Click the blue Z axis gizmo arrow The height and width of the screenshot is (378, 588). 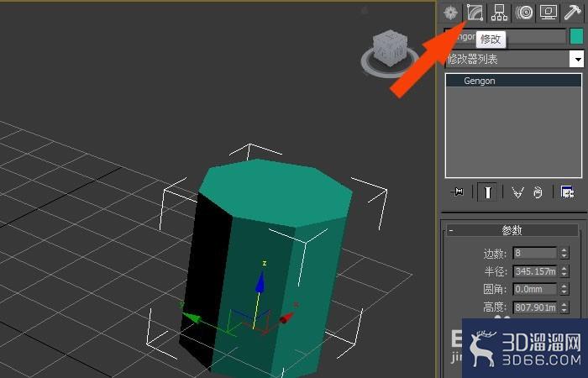click(260, 281)
